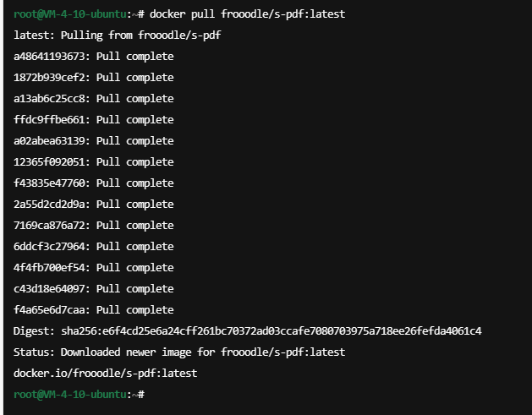532x415 pixels.
Task: Click the 'latest: Pulling from frooodle/s-pdf' line
Action: [x=117, y=35]
